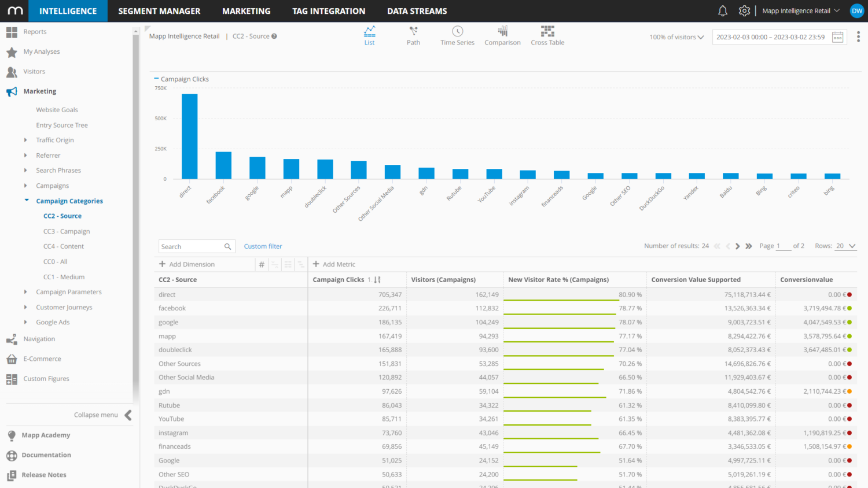The width and height of the screenshot is (868, 488).
Task: Switch to the Marketing tab
Action: (247, 11)
